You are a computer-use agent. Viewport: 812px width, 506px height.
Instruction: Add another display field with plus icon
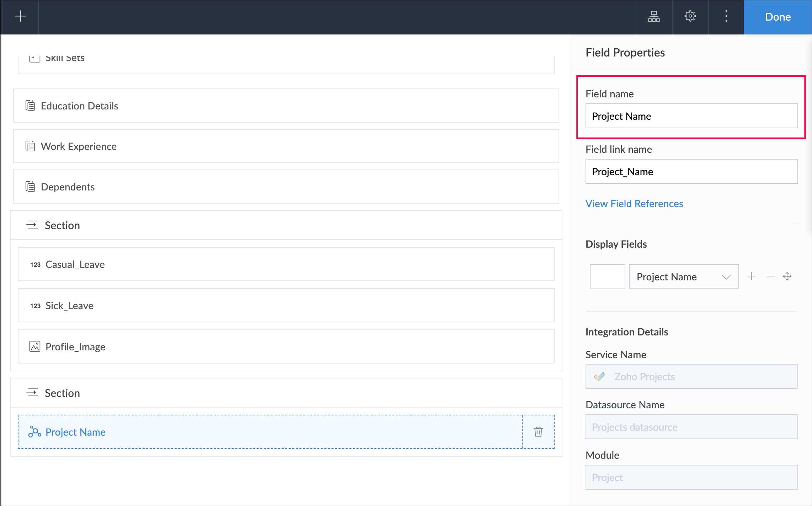point(751,276)
